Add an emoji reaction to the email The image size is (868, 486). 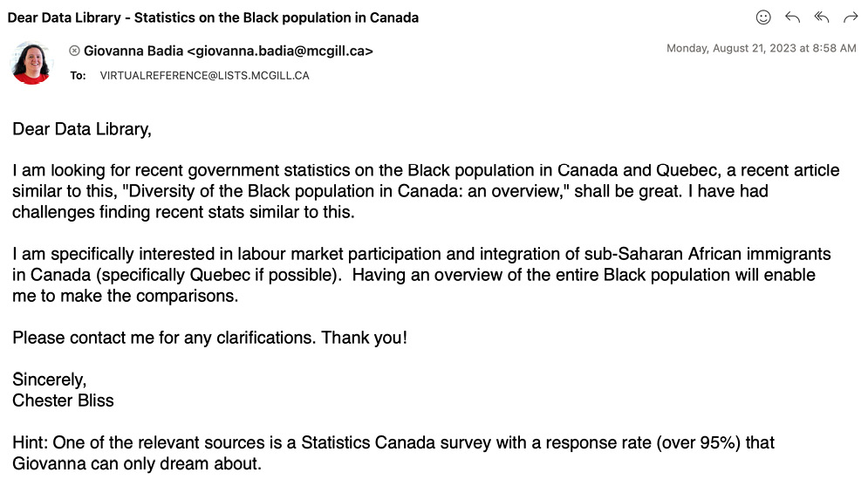pos(763,17)
